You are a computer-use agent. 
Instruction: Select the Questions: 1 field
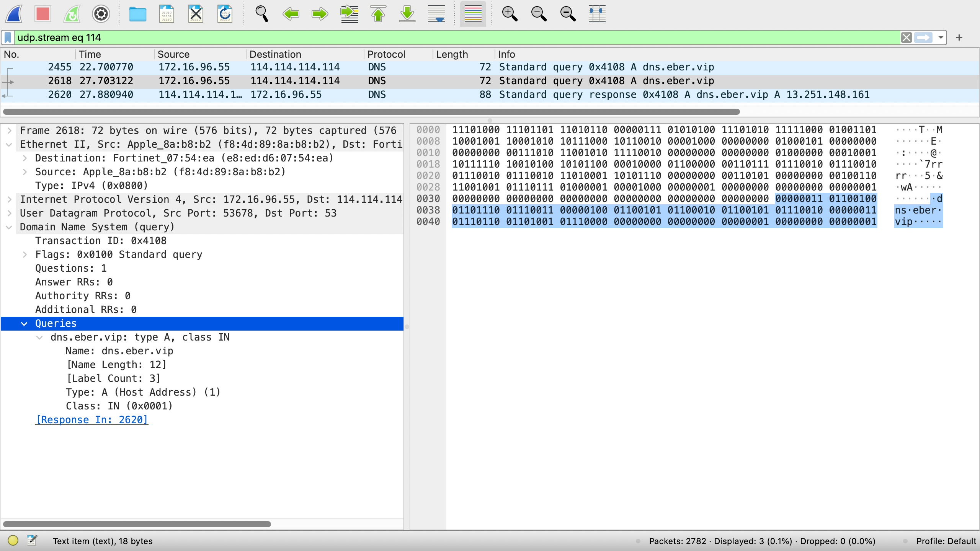click(x=71, y=268)
